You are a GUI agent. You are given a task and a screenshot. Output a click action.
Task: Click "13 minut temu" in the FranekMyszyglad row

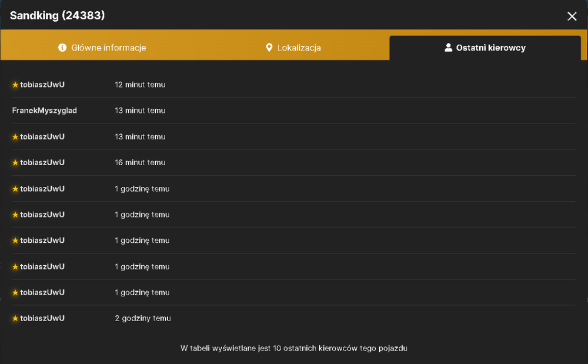tap(140, 111)
